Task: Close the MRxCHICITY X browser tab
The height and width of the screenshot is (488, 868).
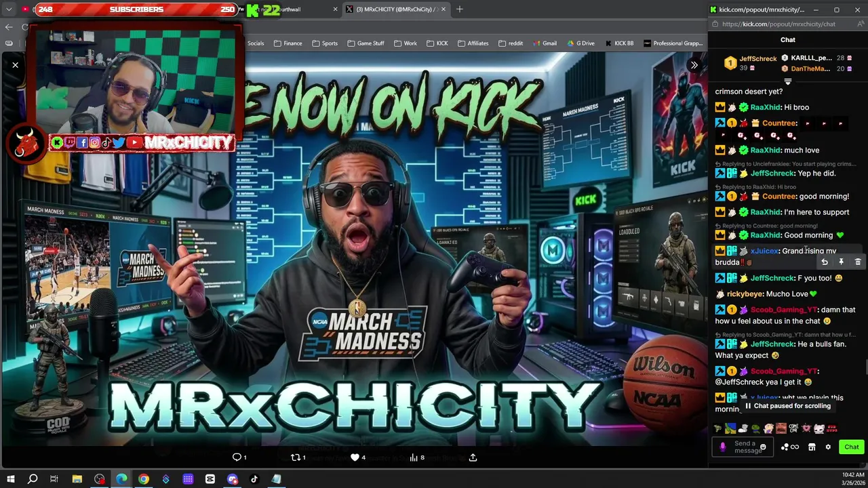Action: point(443,9)
